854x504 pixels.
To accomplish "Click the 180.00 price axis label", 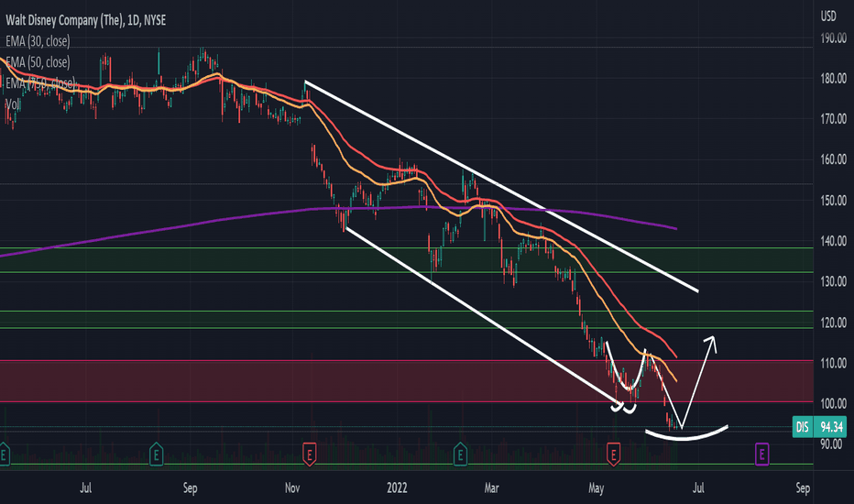I will click(x=833, y=79).
